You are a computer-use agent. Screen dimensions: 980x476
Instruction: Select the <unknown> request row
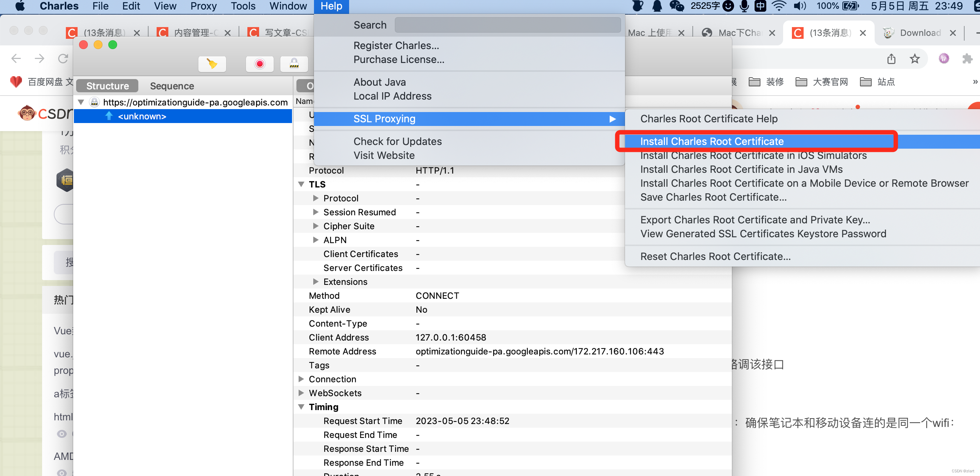pos(183,116)
